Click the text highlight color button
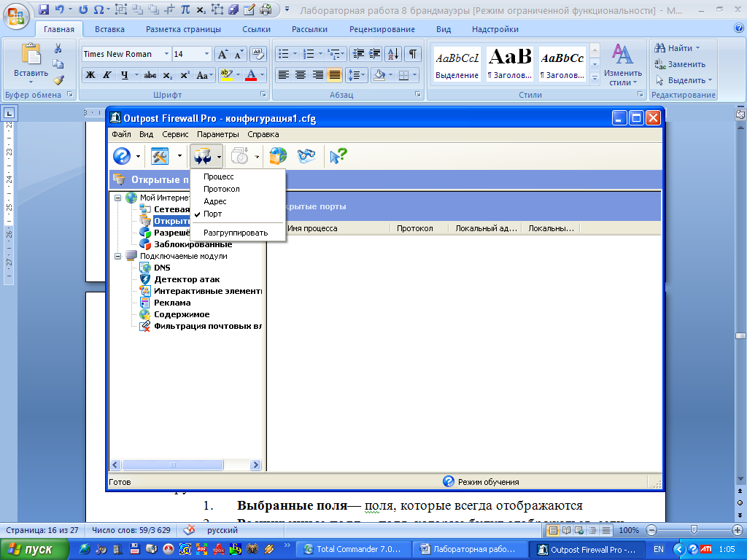Viewport: 747px width, 560px height. 227,75
